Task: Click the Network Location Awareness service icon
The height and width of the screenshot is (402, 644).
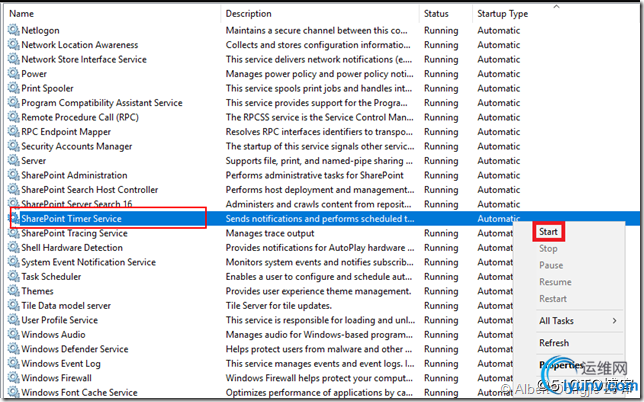Action: [14, 44]
